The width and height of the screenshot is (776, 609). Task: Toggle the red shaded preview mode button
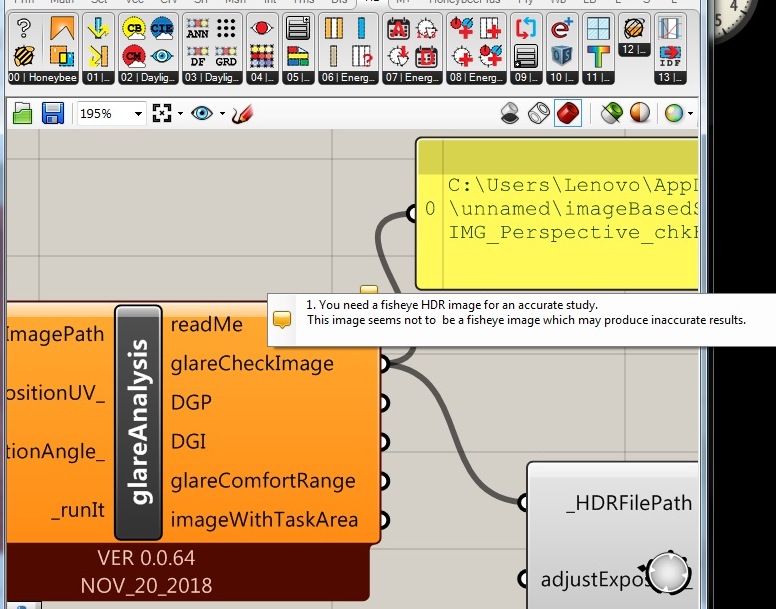coord(568,113)
